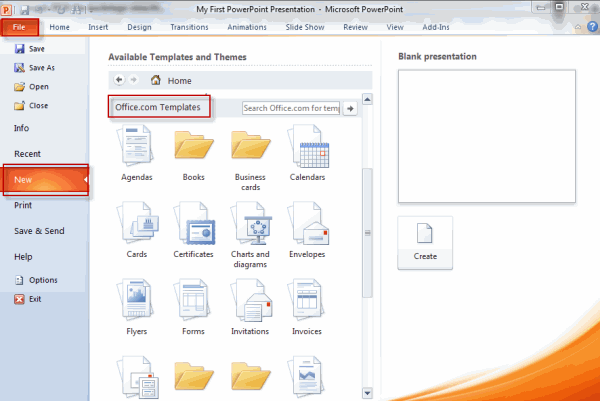Click the templates list scroll-down arrow
Image resolution: width=600 pixels, height=401 pixels.
point(367,393)
